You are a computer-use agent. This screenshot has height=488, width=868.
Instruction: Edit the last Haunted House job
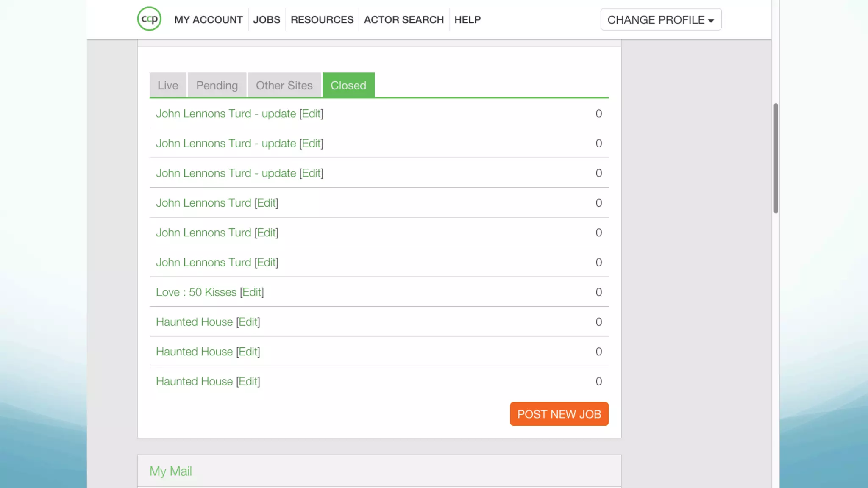point(248,381)
